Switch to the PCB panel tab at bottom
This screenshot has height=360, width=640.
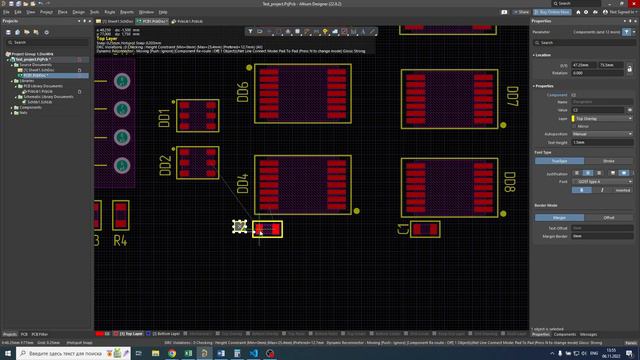pos(24,335)
